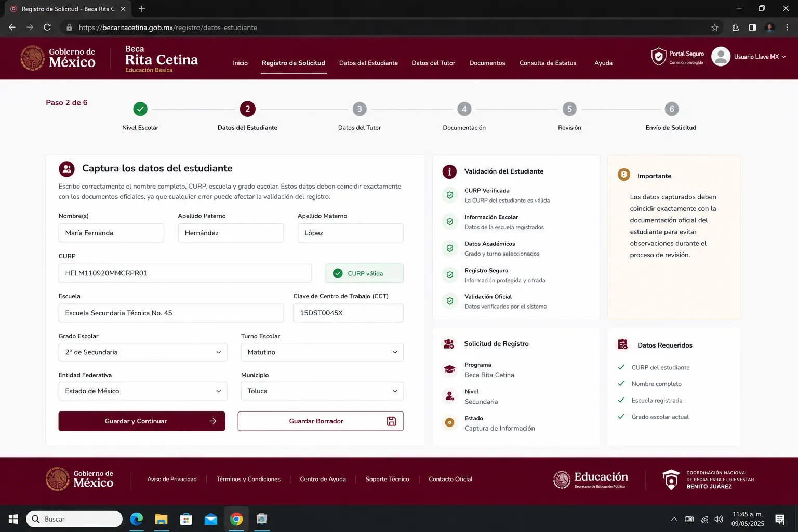Click the Estado status circle icon
This screenshot has height=532, width=798.
449,423
